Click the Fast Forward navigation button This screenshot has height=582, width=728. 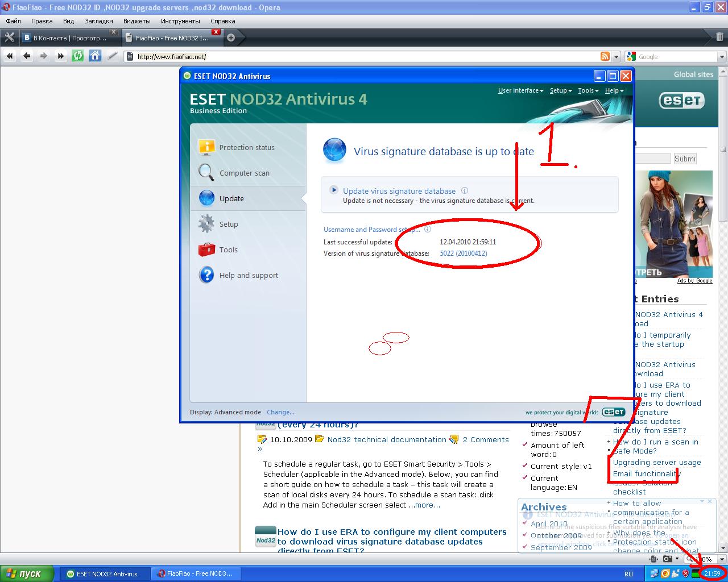(61, 56)
